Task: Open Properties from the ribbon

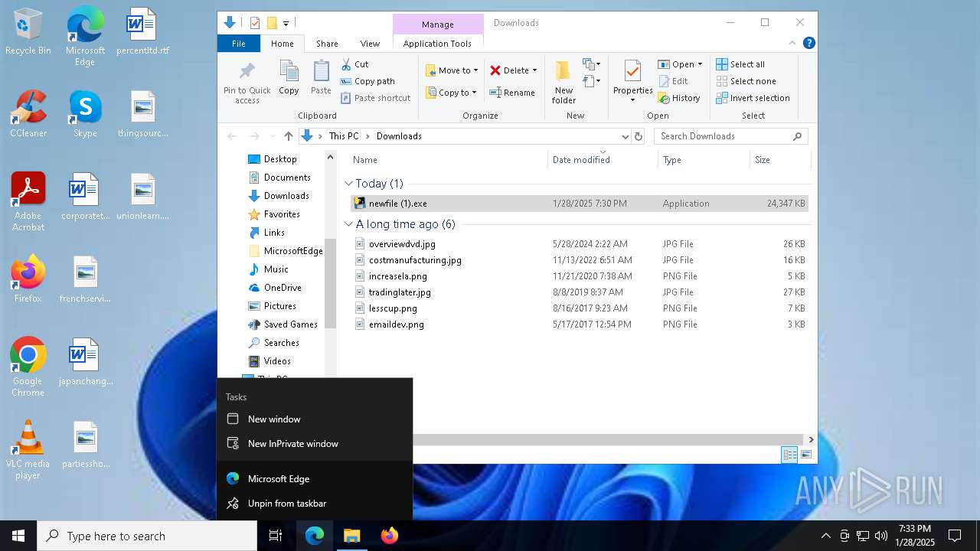Action: 632,81
